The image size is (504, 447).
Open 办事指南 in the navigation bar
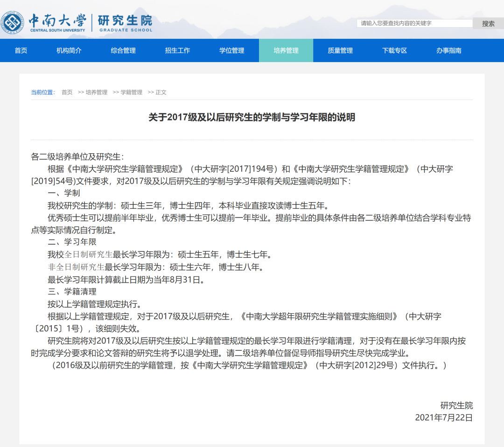click(x=448, y=50)
